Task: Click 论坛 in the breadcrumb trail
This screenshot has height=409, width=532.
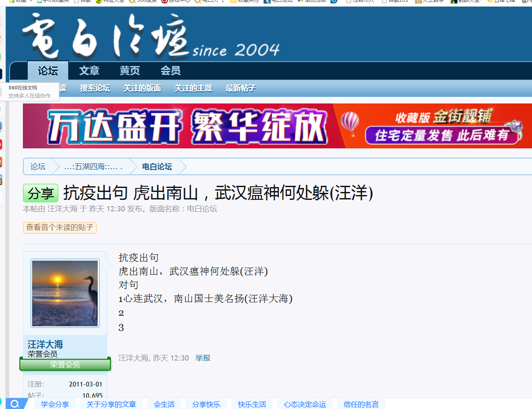Action: pyautogui.click(x=38, y=167)
